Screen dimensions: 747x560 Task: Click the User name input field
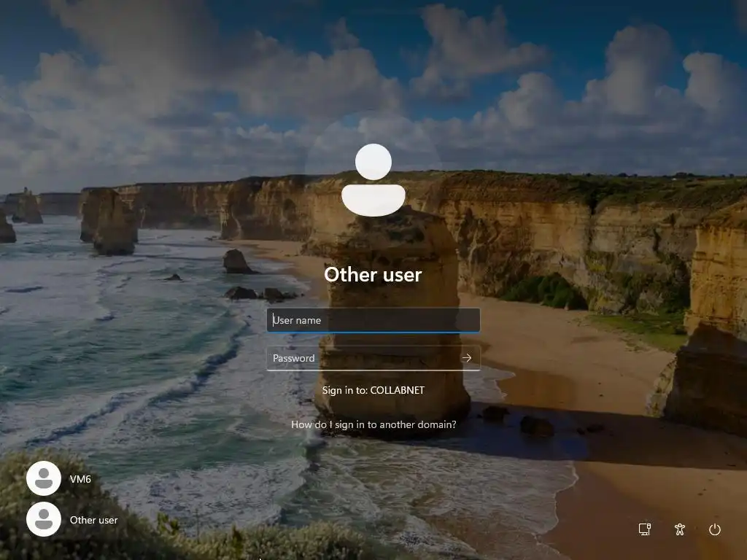pyautogui.click(x=373, y=320)
